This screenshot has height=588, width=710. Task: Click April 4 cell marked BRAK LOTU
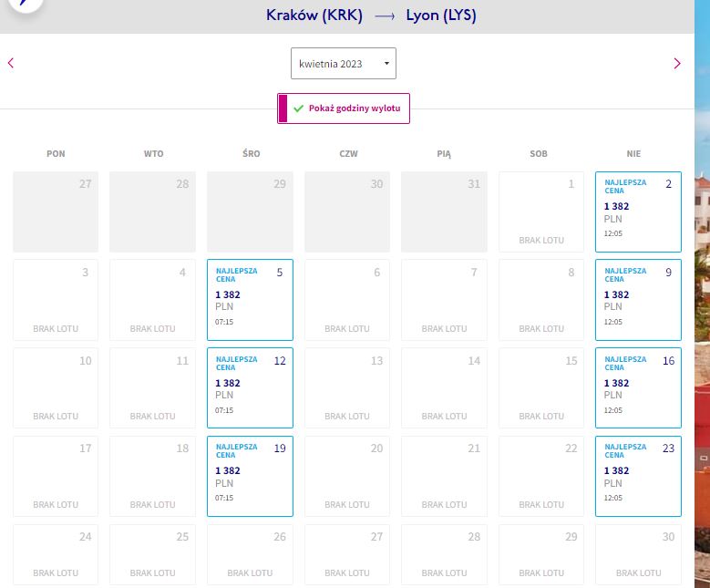pyautogui.click(x=152, y=300)
